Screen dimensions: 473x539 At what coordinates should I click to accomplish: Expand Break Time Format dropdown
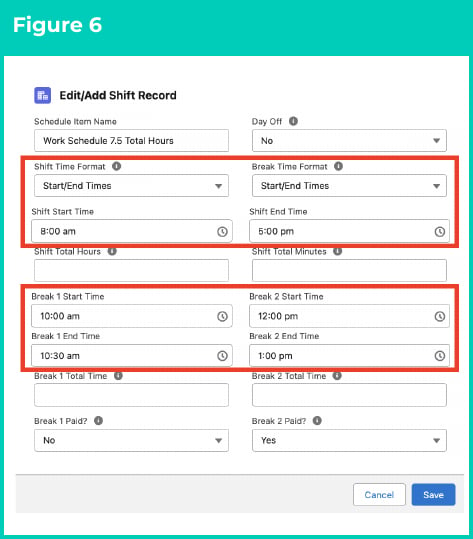coord(349,186)
